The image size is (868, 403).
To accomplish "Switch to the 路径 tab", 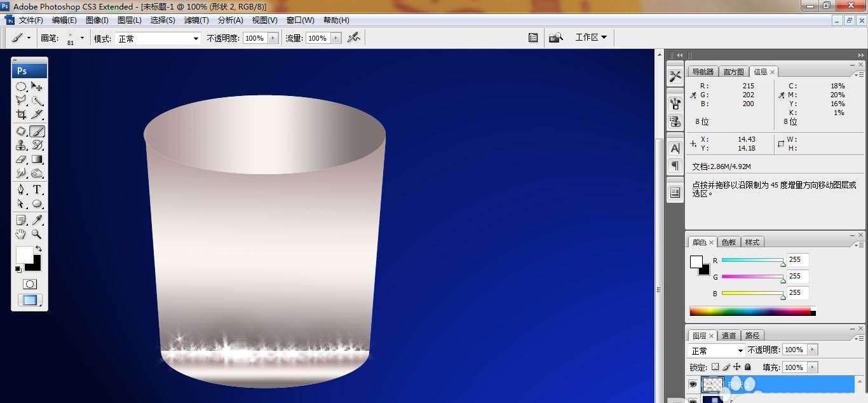I will coord(752,336).
